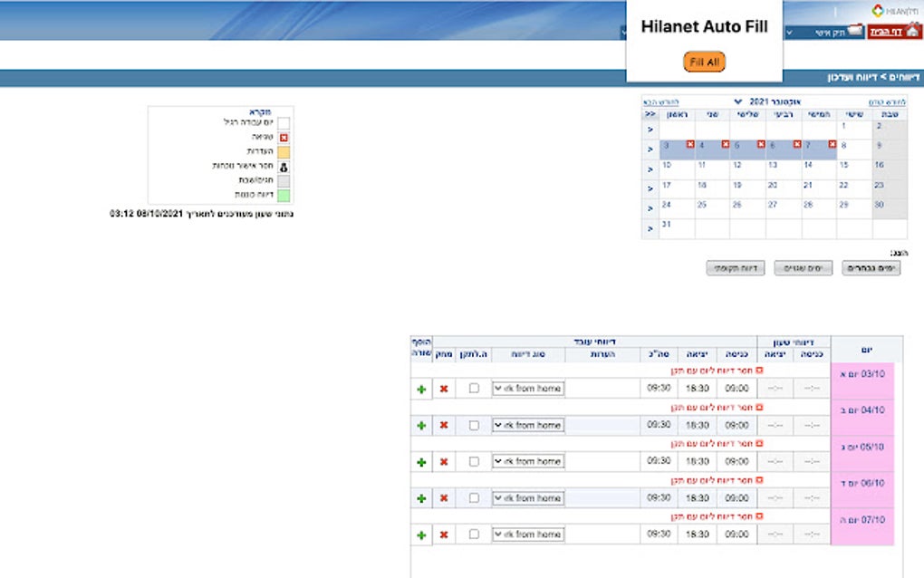Go to previous month link above calendar
The height and width of the screenshot is (578, 924).
point(887,102)
